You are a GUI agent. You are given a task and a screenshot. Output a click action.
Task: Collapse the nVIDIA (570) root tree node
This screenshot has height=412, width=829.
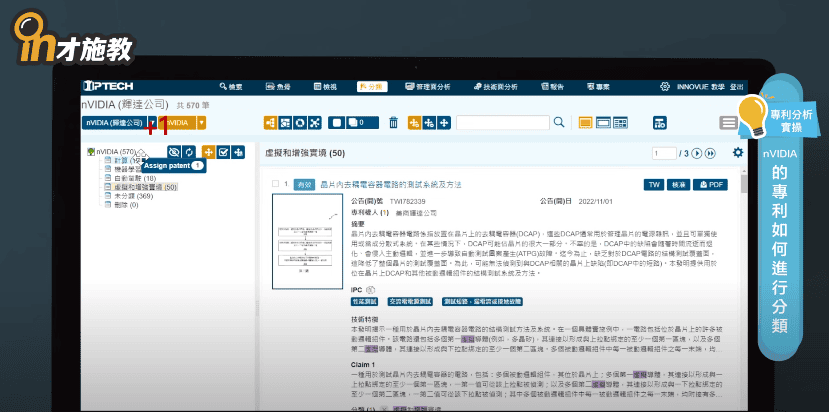coord(90,152)
